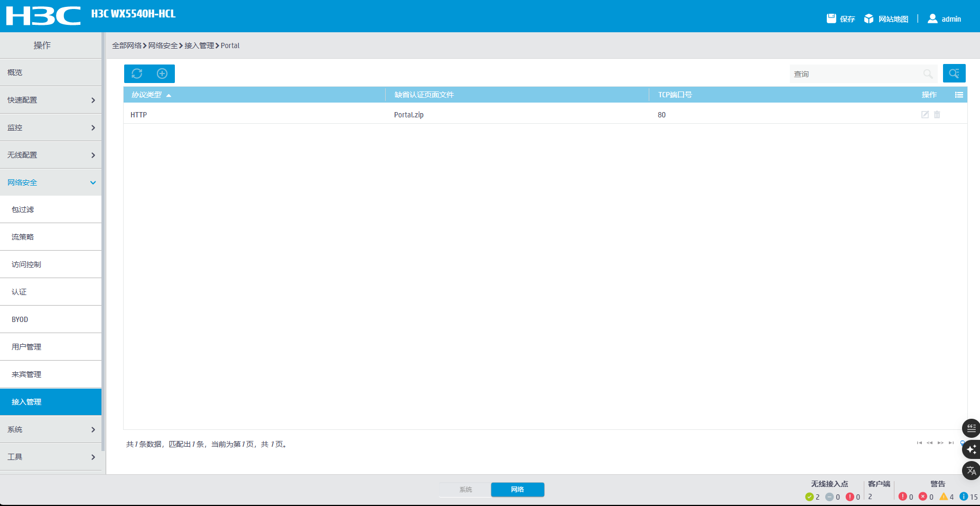Image resolution: width=980 pixels, height=506 pixels.
Task: Open the advanced query button beside the search box
Action: (954, 73)
